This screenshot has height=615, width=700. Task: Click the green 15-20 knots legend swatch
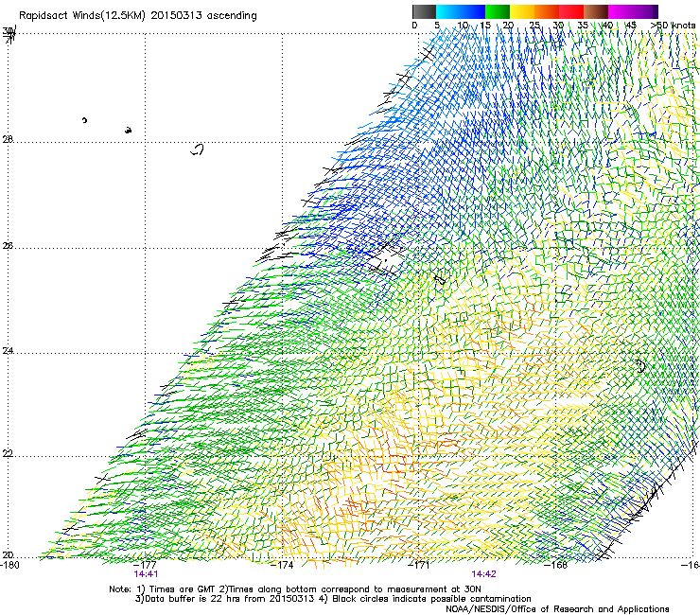[498, 11]
